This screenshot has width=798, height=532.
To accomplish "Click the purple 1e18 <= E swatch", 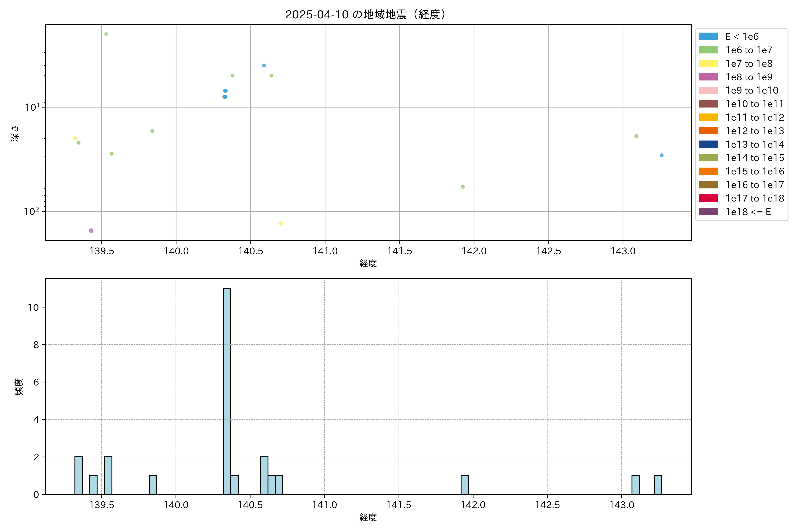I will tap(708, 212).
